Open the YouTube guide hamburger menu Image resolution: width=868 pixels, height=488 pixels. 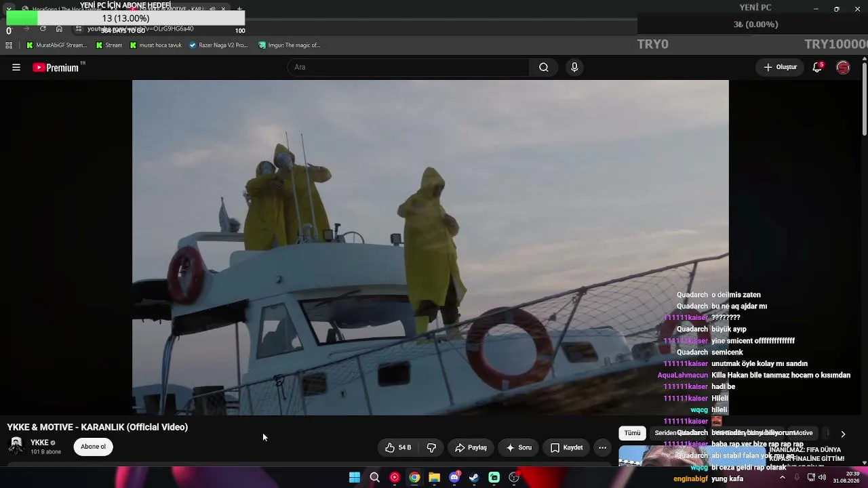pyautogui.click(x=16, y=67)
